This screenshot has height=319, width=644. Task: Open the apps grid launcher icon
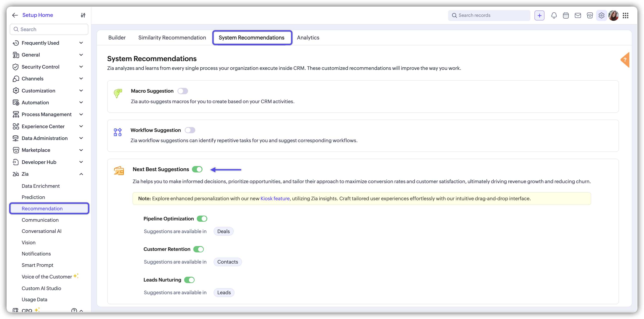(625, 16)
